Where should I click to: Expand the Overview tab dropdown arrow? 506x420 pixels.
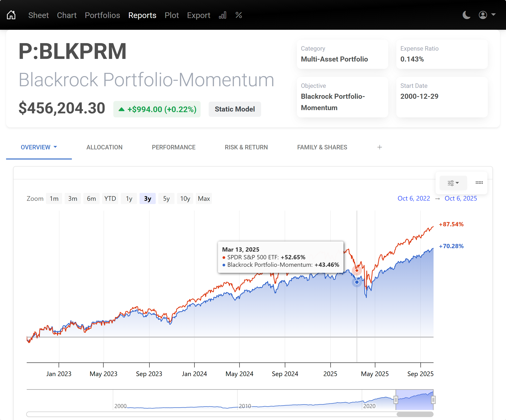[x=56, y=147]
